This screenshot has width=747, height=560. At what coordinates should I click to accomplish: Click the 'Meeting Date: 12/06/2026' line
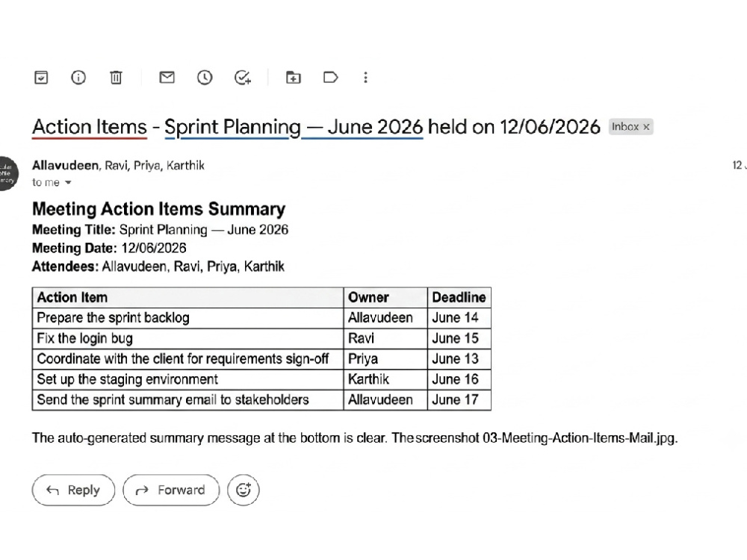109,248
